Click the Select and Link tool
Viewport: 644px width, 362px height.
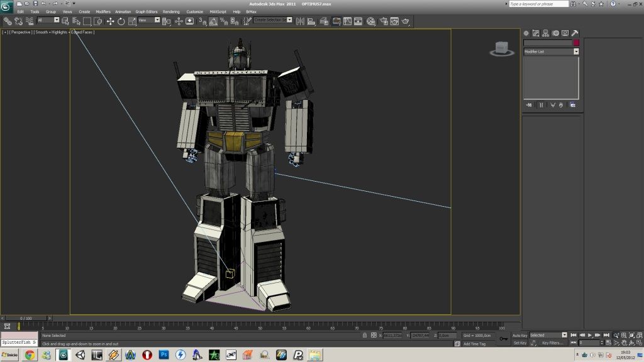click(8, 21)
